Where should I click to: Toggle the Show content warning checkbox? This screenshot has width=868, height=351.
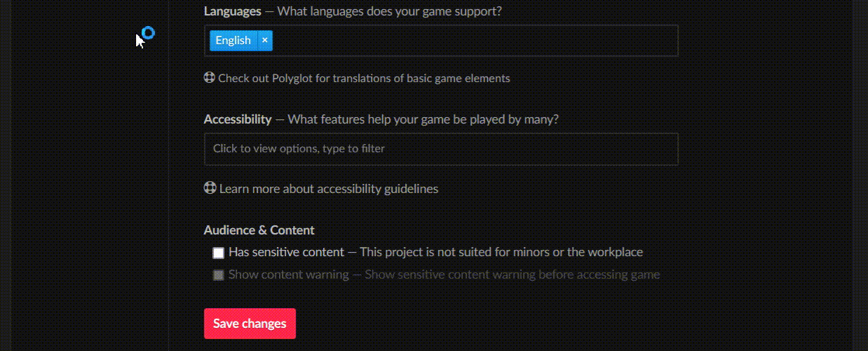pyautogui.click(x=219, y=275)
